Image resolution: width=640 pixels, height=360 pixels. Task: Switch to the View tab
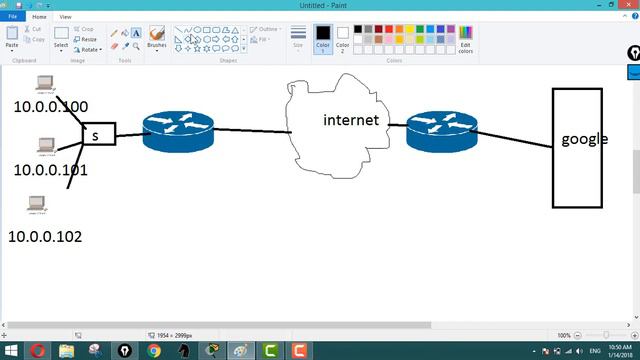[x=65, y=17]
